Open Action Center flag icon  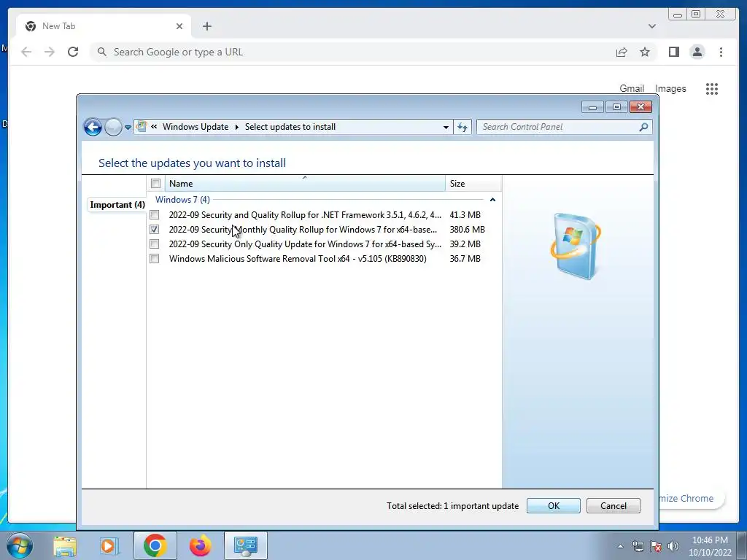[x=656, y=547]
